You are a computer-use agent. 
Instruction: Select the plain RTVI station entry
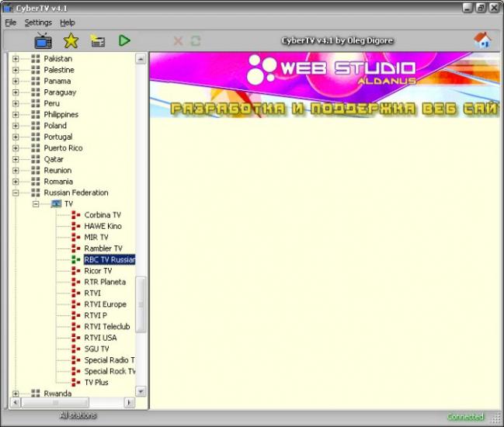(92, 293)
